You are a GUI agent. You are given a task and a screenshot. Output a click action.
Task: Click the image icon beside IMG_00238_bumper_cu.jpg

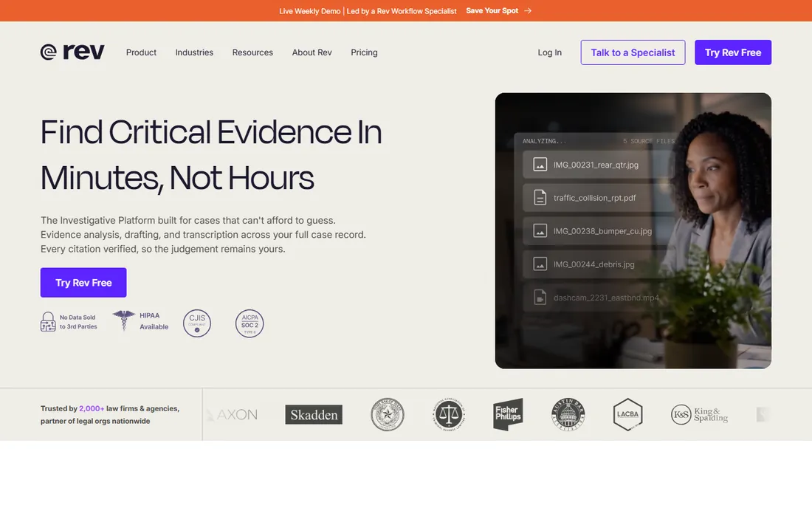click(x=540, y=231)
